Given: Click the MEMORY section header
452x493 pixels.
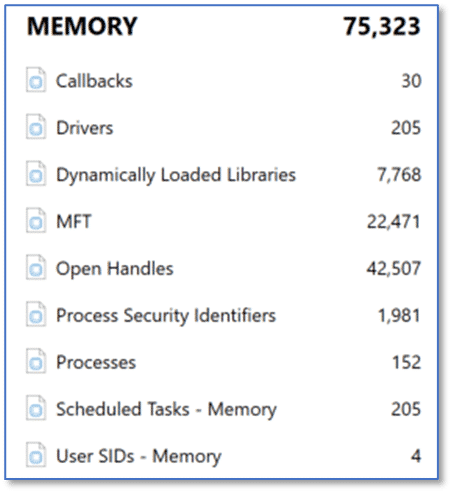Looking at the screenshot, I should pos(82,26).
